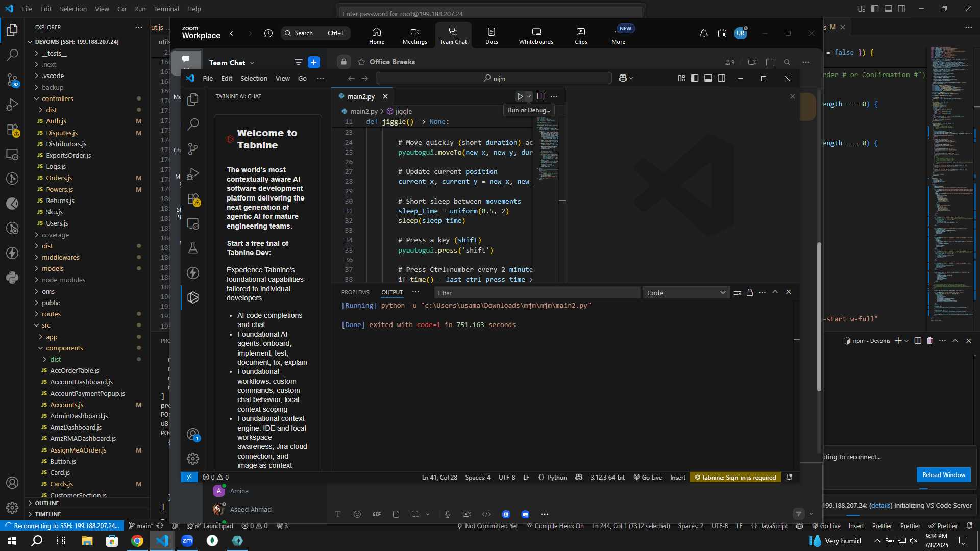980x551 pixels.
Task: Expand the TIMELINE section
Action: 47,514
